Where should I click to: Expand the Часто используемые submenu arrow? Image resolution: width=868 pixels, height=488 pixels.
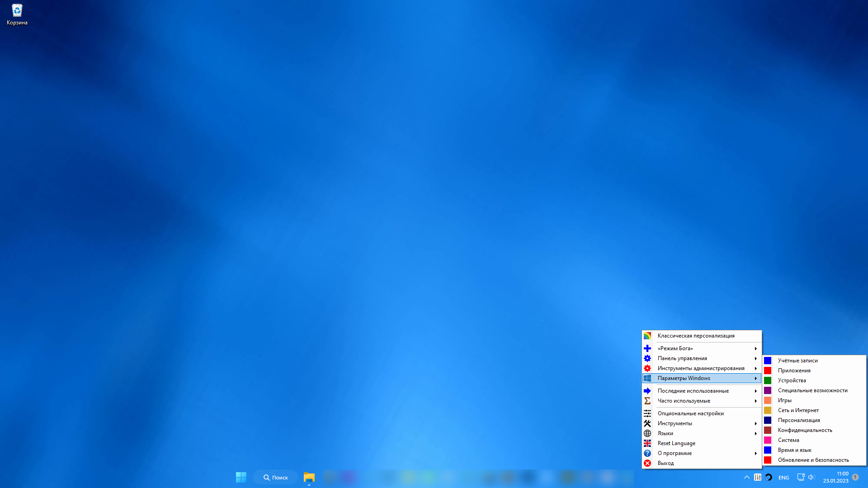pos(755,401)
